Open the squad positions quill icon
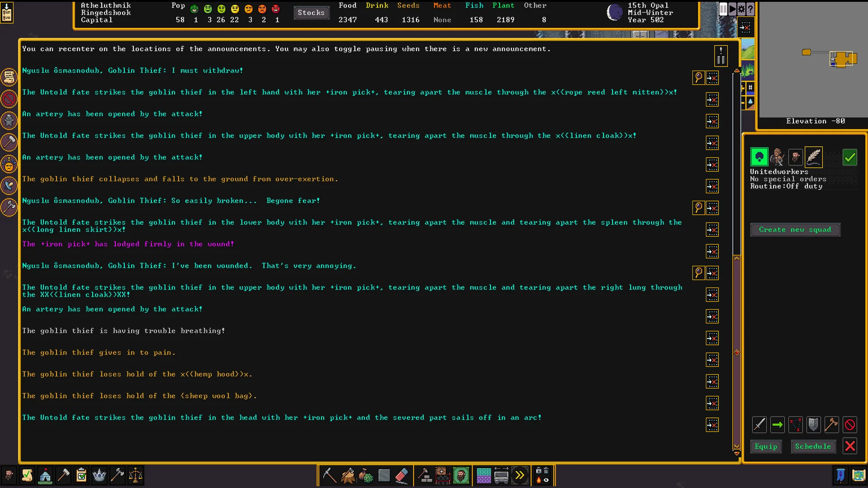Viewport: 868px width, 488px height. [813, 157]
